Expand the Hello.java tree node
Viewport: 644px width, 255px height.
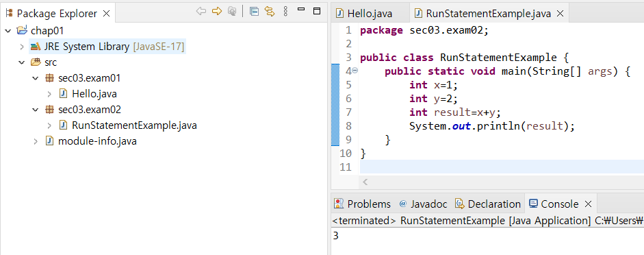coord(49,94)
